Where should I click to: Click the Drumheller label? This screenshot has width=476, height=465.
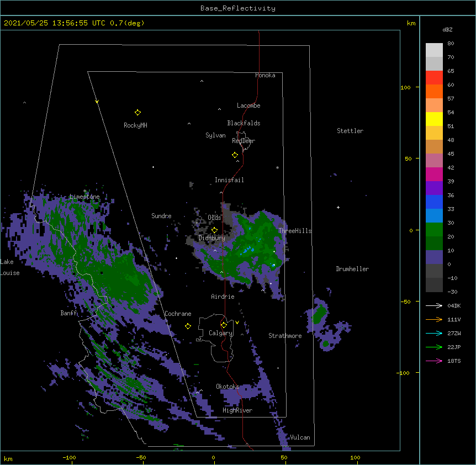(x=352, y=269)
